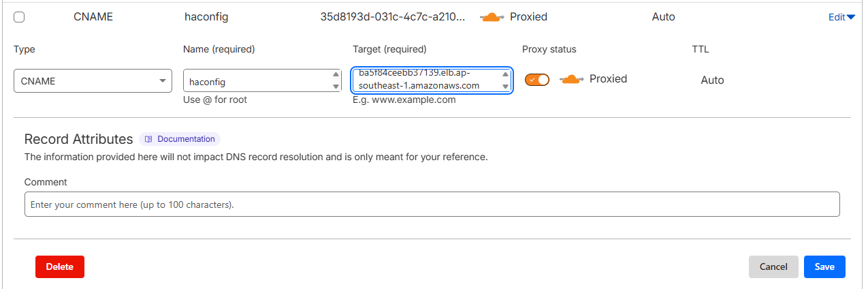Image resolution: width=868 pixels, height=289 pixels.
Task: Open the Record Attributes Documentation link
Action: click(x=186, y=139)
